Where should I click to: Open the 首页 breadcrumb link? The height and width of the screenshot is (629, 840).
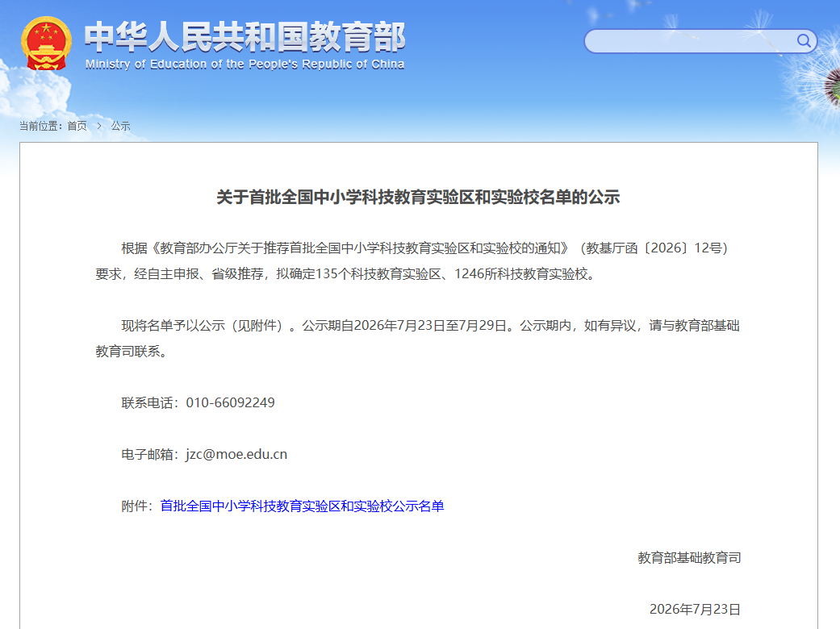coord(77,126)
